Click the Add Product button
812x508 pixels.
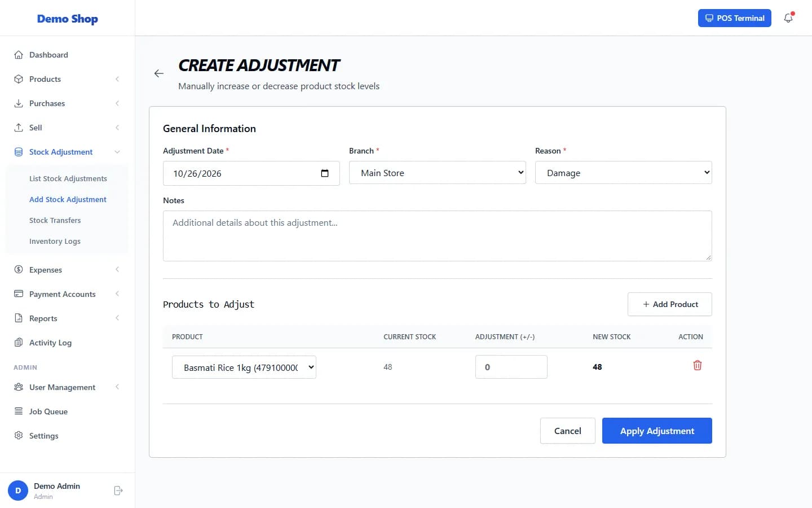670,304
